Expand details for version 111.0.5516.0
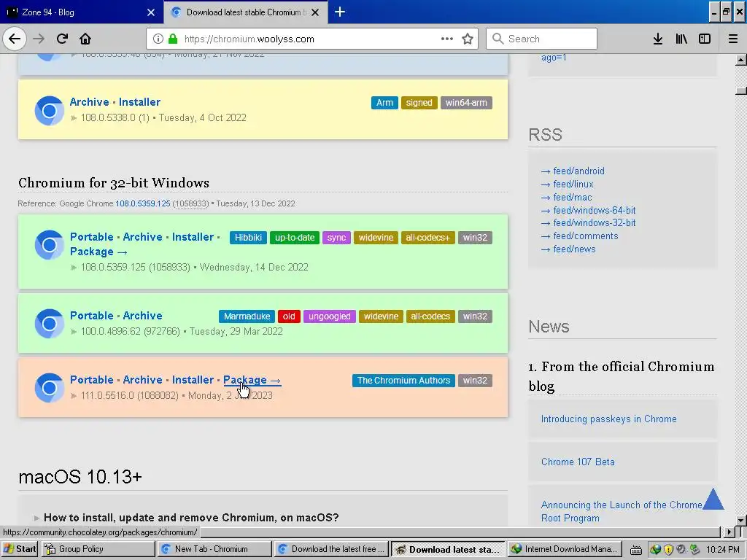The width and height of the screenshot is (747, 560). (x=74, y=396)
